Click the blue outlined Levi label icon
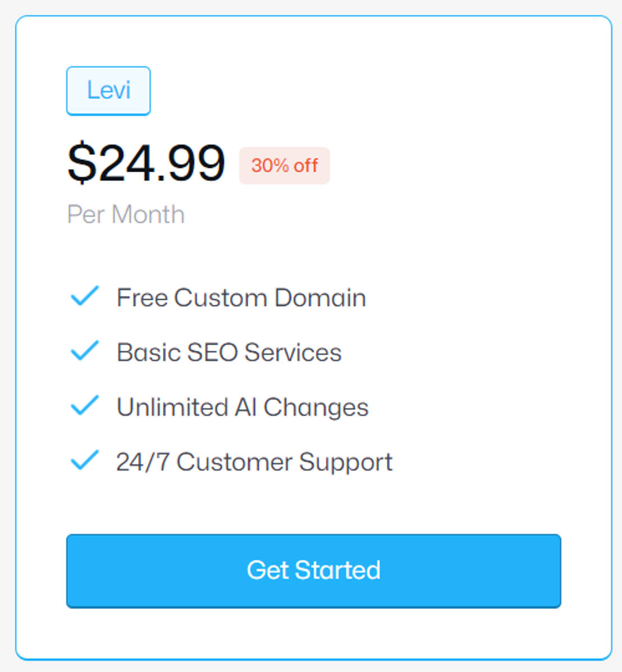 (x=108, y=90)
